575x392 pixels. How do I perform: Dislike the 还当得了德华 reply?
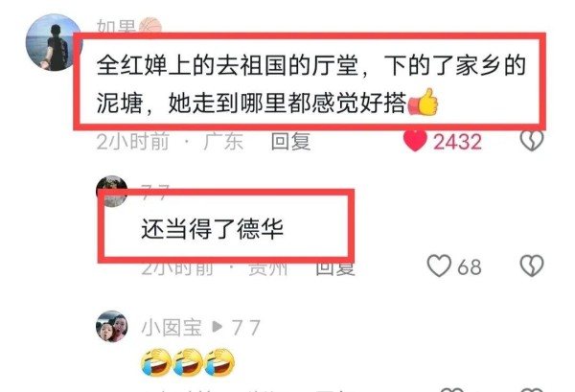tap(532, 266)
